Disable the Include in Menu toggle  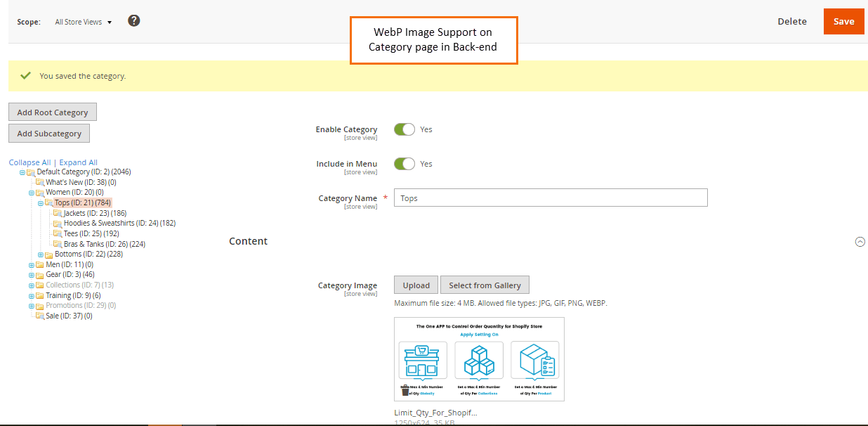[404, 164]
